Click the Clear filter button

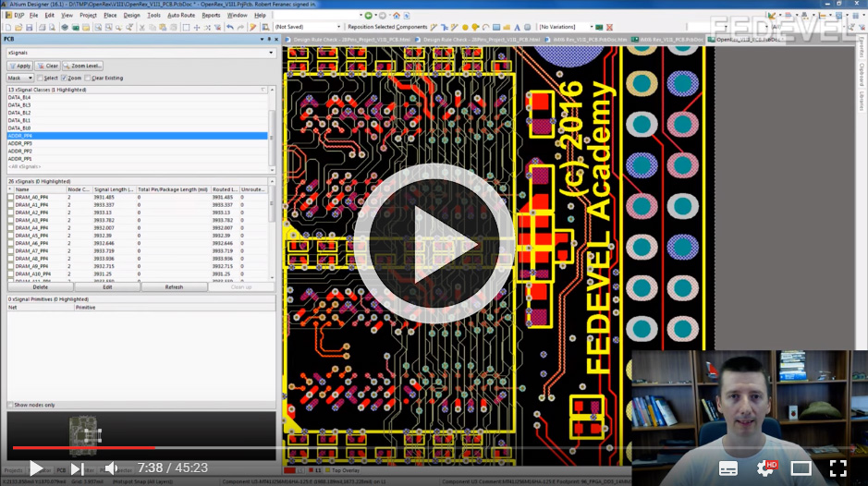tap(48, 66)
